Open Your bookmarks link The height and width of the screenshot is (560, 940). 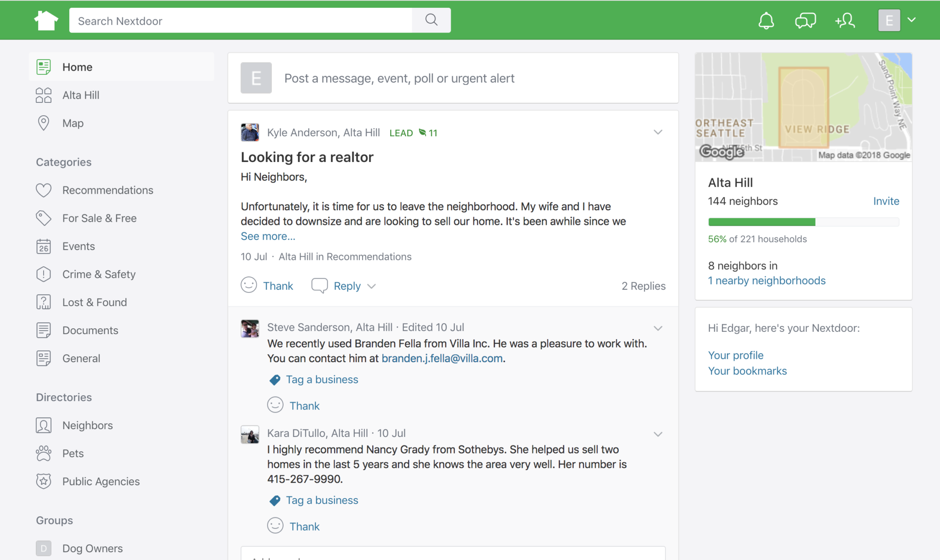(x=747, y=371)
